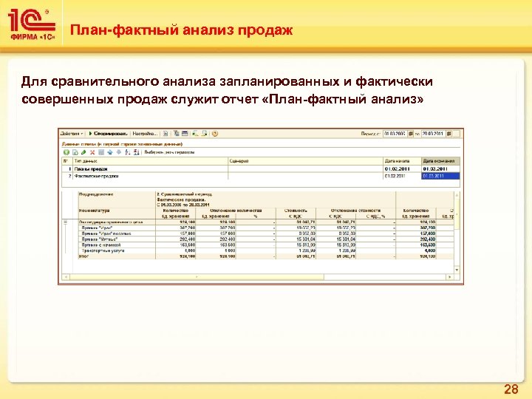
Task: Click the Подразделение header in report
Action: (96, 194)
